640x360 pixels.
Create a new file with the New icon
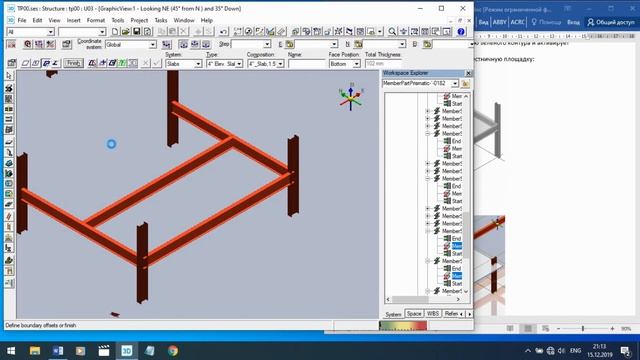point(115,31)
